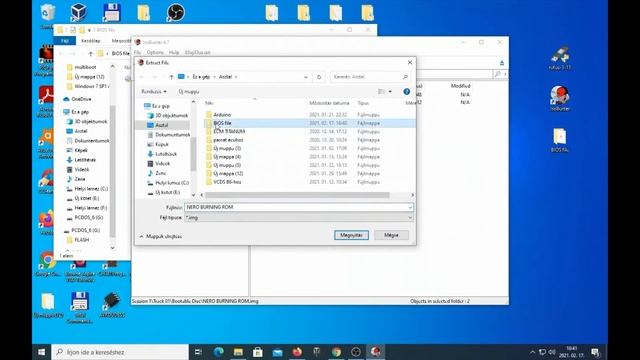Show hidden tray icons with the chevron
The height and width of the screenshot is (360, 640).
(x=532, y=352)
